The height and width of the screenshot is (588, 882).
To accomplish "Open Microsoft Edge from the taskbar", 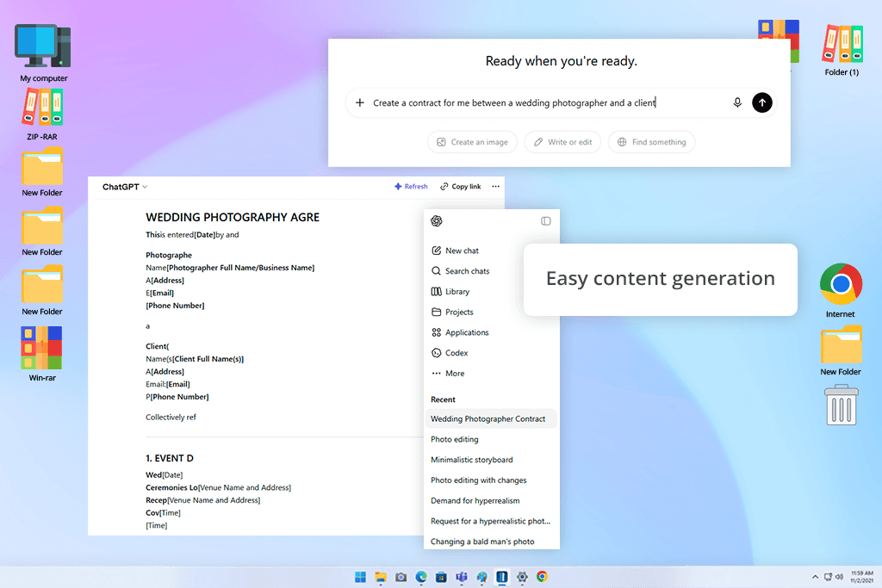I will 421,578.
